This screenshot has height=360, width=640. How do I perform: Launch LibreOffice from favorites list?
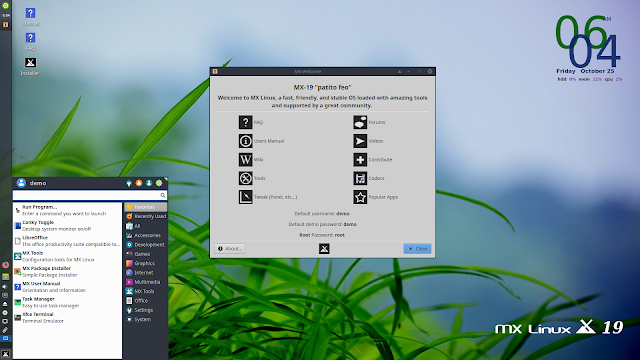pyautogui.click(x=67, y=241)
